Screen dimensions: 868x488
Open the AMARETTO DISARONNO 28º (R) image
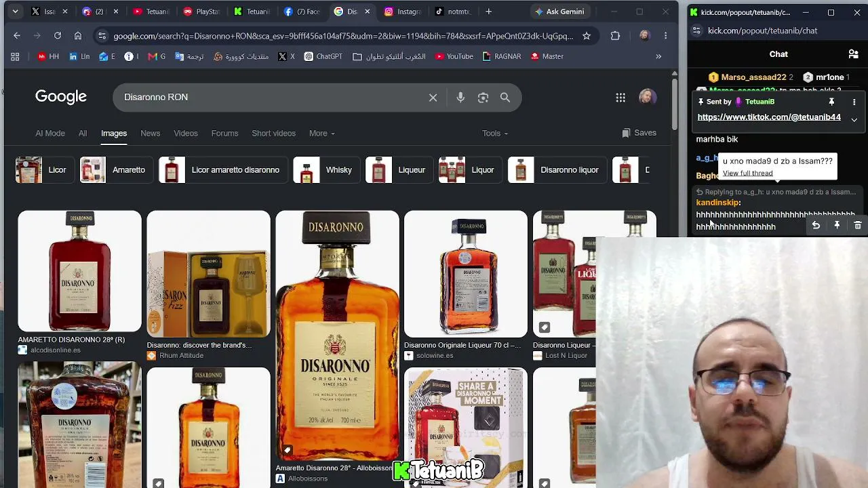(x=79, y=271)
